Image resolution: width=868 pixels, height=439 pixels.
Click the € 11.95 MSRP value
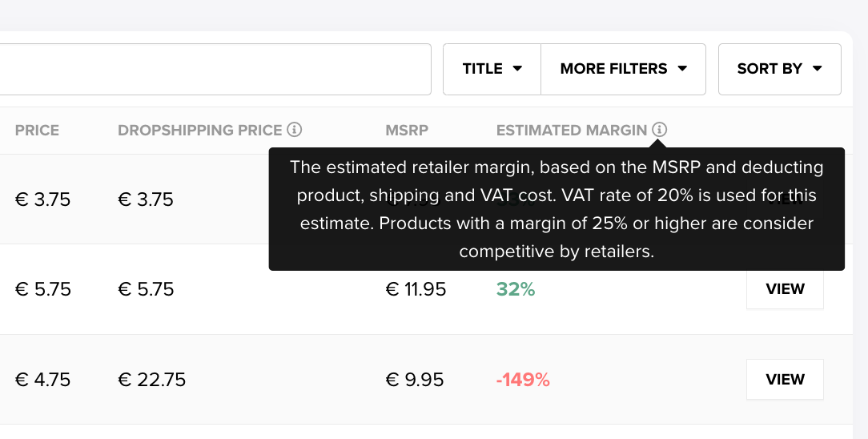416,289
